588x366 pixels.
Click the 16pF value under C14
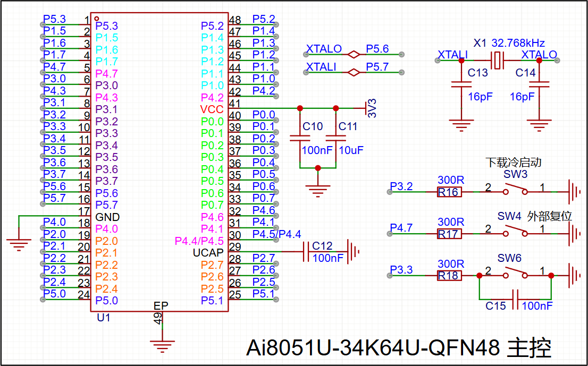pyautogui.click(x=522, y=97)
